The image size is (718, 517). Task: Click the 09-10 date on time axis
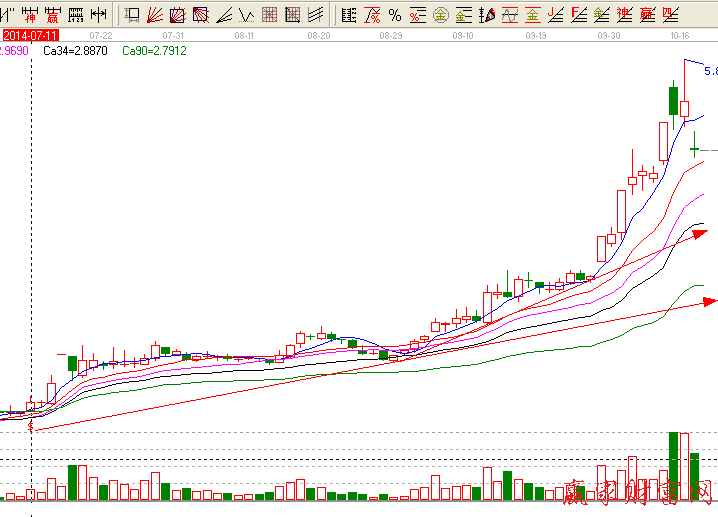[x=462, y=35]
